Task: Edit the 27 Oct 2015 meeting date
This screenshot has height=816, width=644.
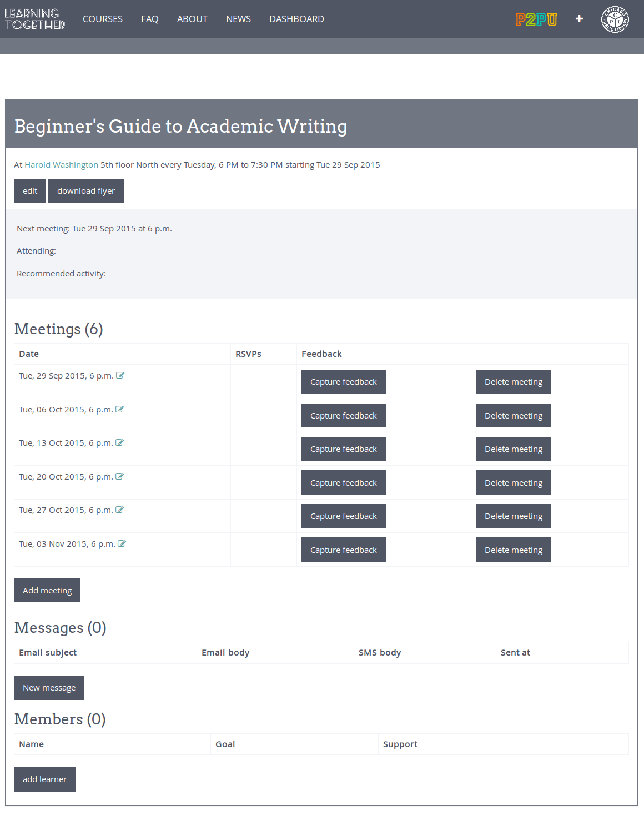Action: coord(119,510)
